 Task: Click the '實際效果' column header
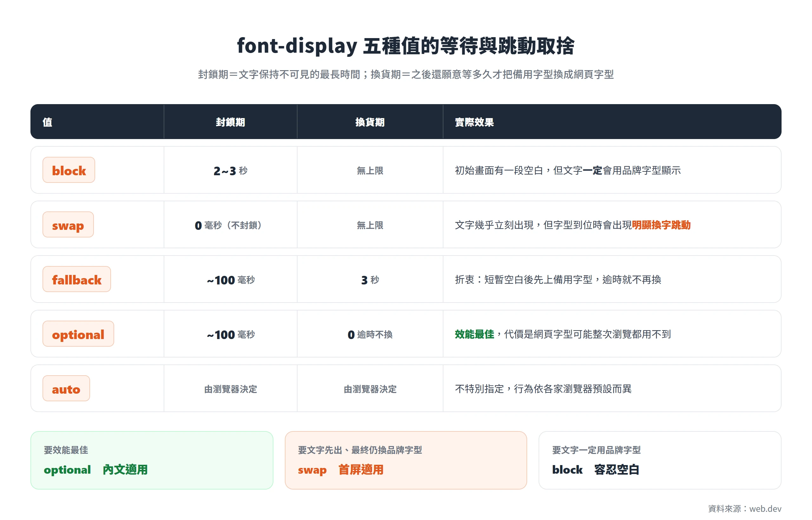(x=474, y=122)
